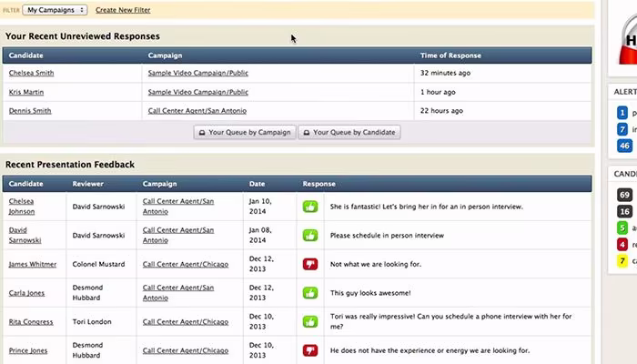The height and width of the screenshot is (364, 637).
Task: Open Rita Congress candidate profile
Action: pos(31,322)
